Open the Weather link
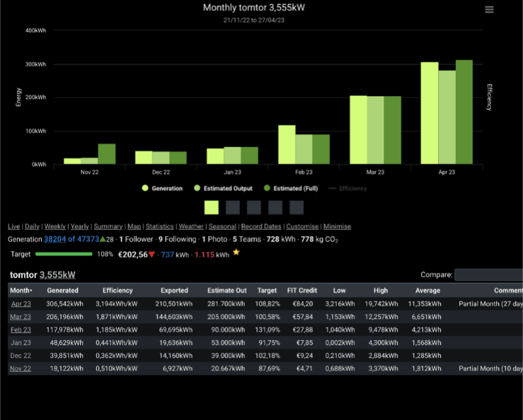Screen dimensions: 523x420 click(191, 227)
